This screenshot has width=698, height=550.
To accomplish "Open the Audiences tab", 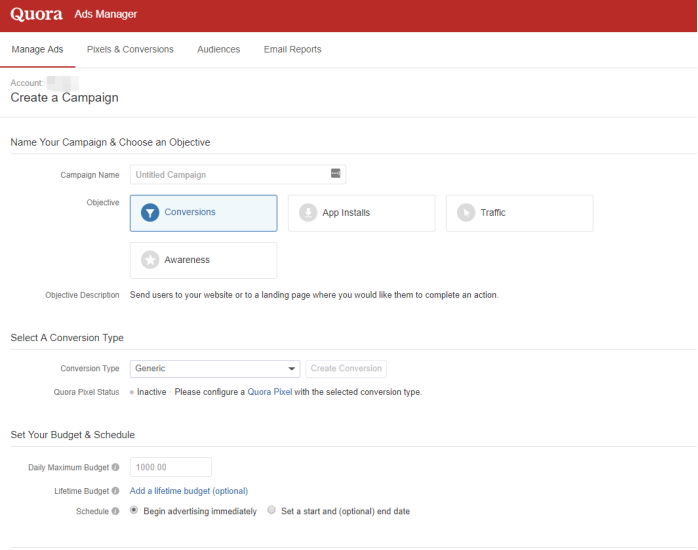I will click(x=218, y=49).
